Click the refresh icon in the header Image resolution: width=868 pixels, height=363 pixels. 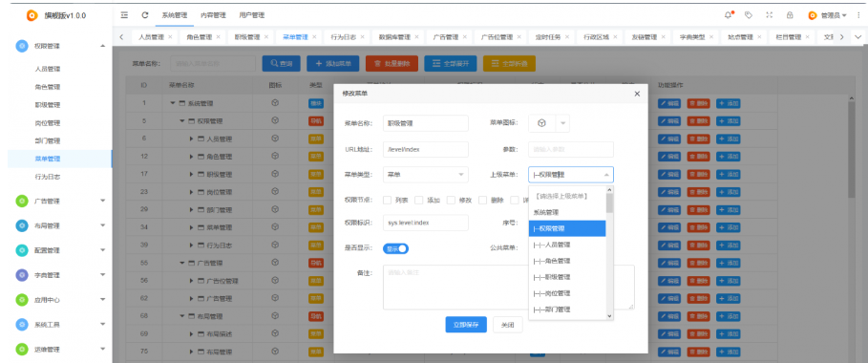[145, 15]
